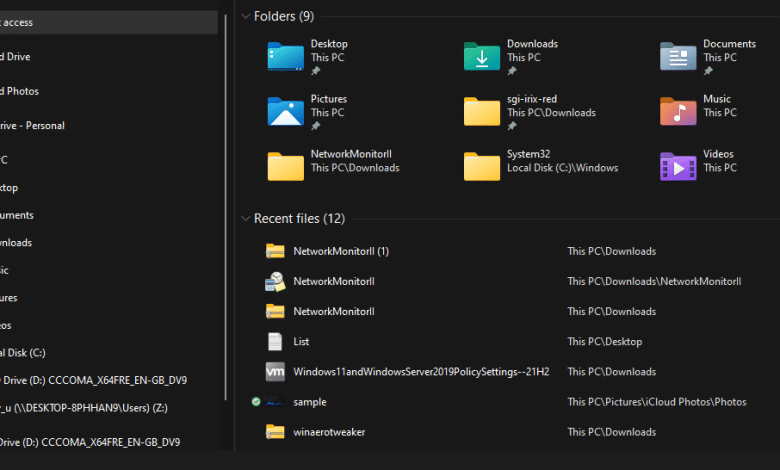Open the Downloads folder icon
Screen dimensions: 780x470
[x=482, y=56]
